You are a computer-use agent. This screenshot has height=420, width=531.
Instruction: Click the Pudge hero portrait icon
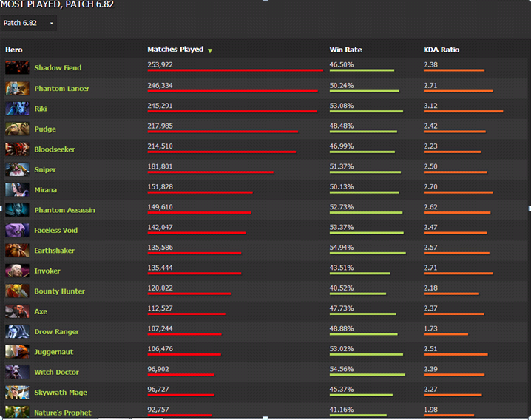17,129
